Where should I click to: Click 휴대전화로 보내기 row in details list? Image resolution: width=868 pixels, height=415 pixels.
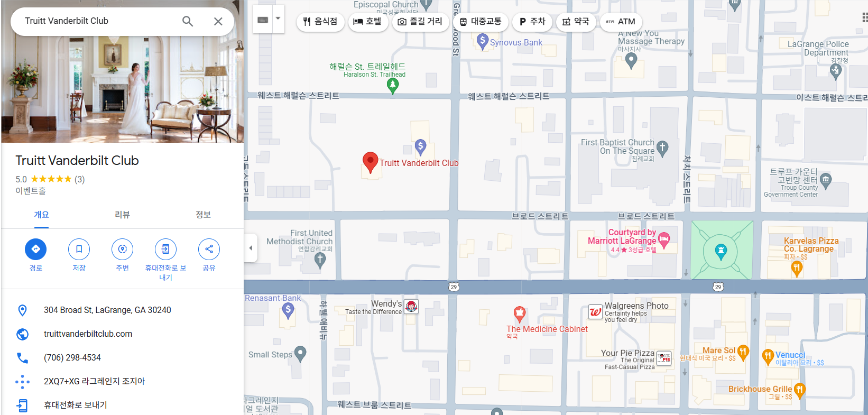click(122, 405)
